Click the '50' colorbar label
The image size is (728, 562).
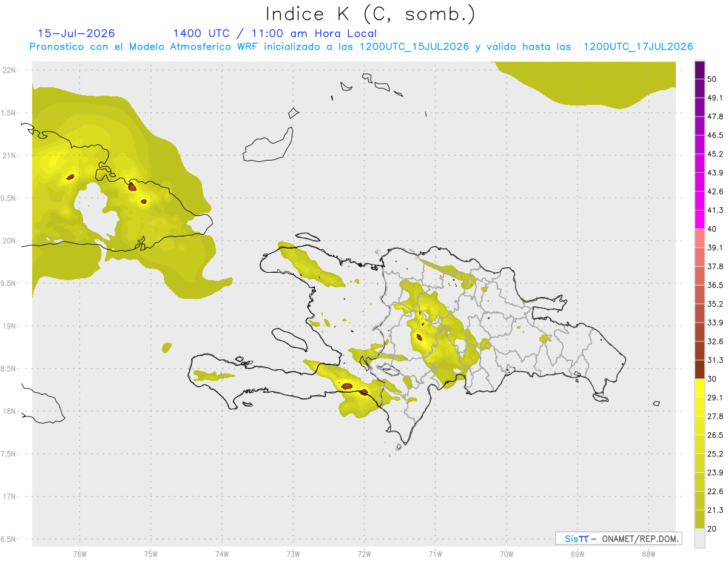pos(712,79)
